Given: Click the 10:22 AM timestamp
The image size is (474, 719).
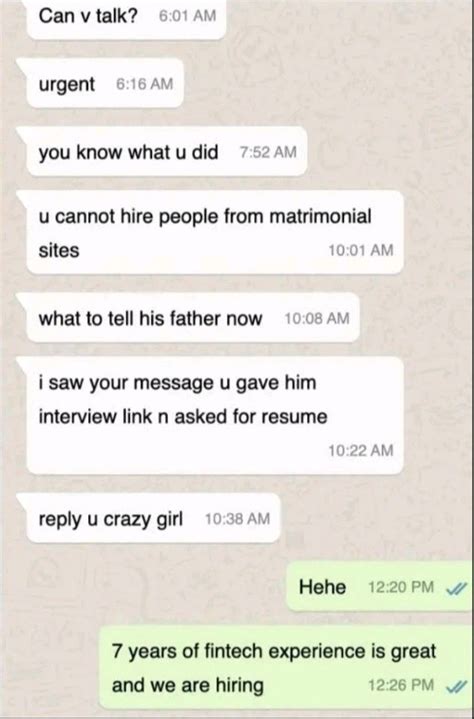Looking at the screenshot, I should point(361,450).
